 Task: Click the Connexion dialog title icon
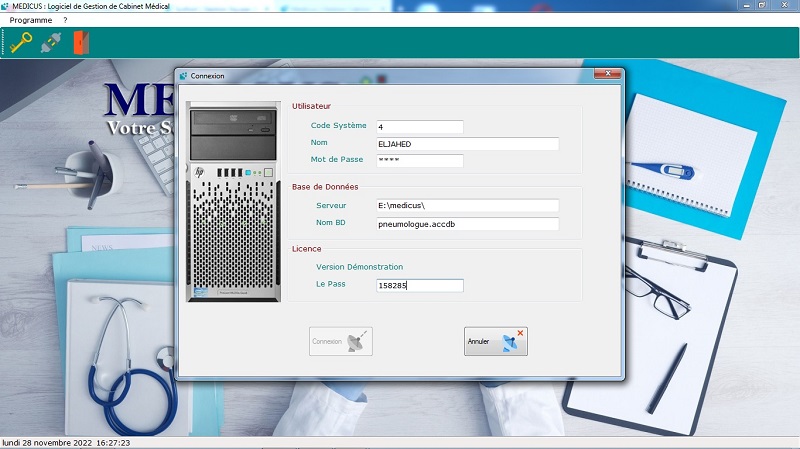pyautogui.click(x=183, y=76)
